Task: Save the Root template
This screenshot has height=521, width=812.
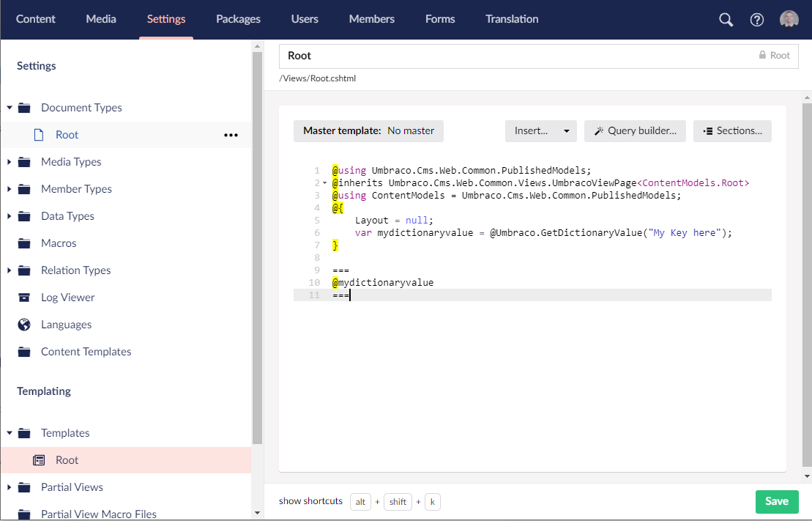Action: click(x=777, y=501)
